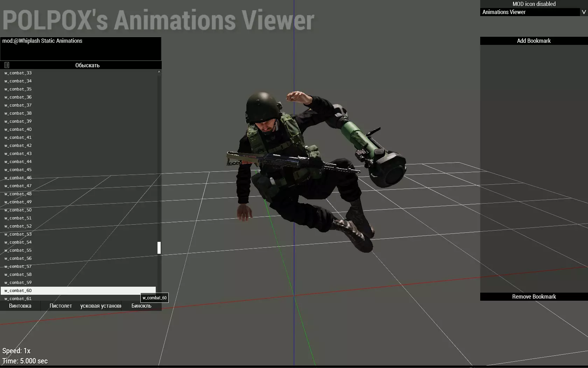Select the highlighted w_combat_60 row
The image size is (588, 368).
coord(78,291)
